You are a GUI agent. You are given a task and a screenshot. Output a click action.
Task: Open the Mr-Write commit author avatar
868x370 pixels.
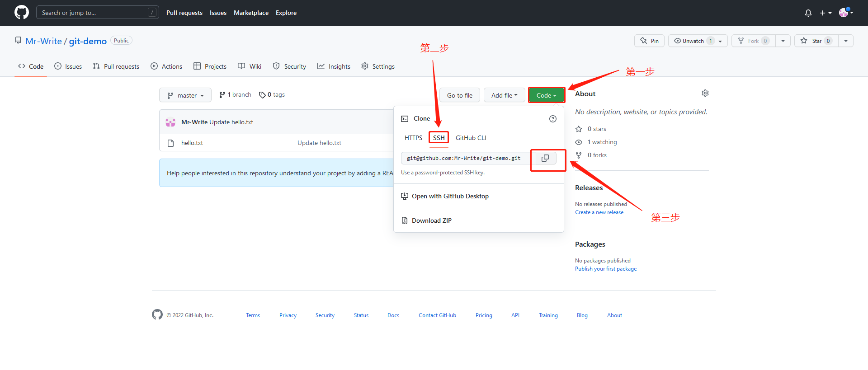click(170, 122)
